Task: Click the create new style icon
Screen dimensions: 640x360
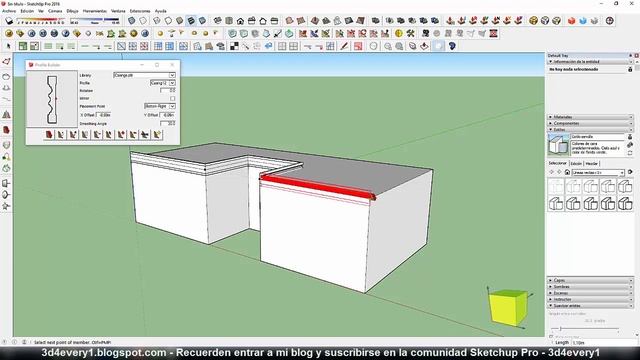Action: [x=630, y=145]
